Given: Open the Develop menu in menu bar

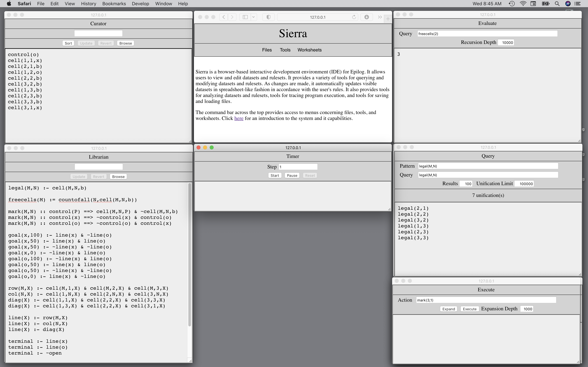Looking at the screenshot, I should (x=140, y=4).
